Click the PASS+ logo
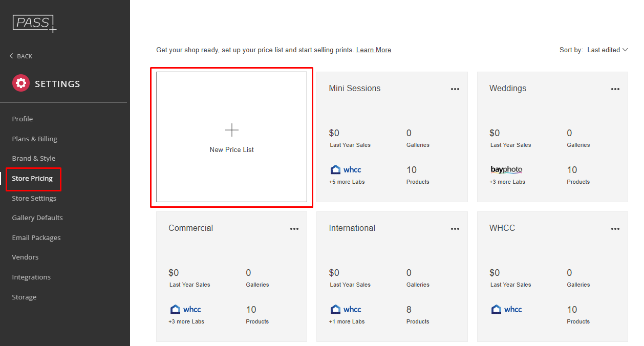Screen dimensions: 644x346 tap(34, 23)
